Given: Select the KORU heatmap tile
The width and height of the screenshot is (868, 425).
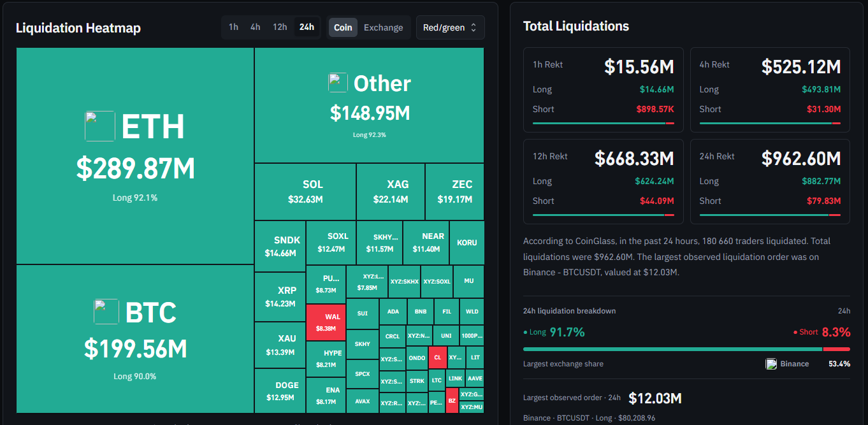Looking at the screenshot, I should (x=467, y=243).
